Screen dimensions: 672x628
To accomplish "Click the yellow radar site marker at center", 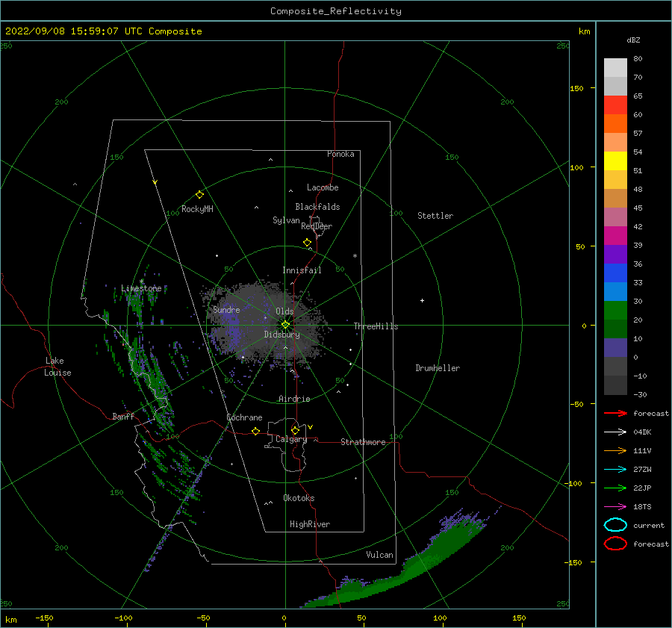I will click(285, 325).
